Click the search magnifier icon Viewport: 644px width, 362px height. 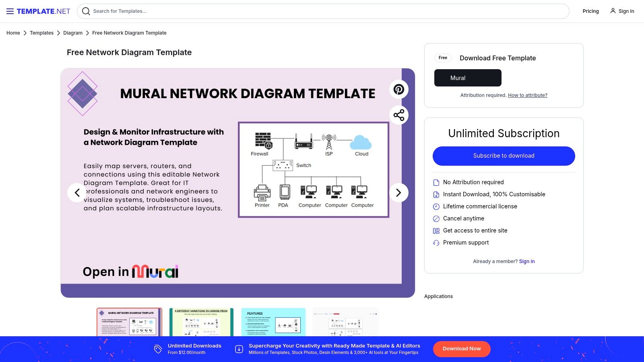(86, 11)
